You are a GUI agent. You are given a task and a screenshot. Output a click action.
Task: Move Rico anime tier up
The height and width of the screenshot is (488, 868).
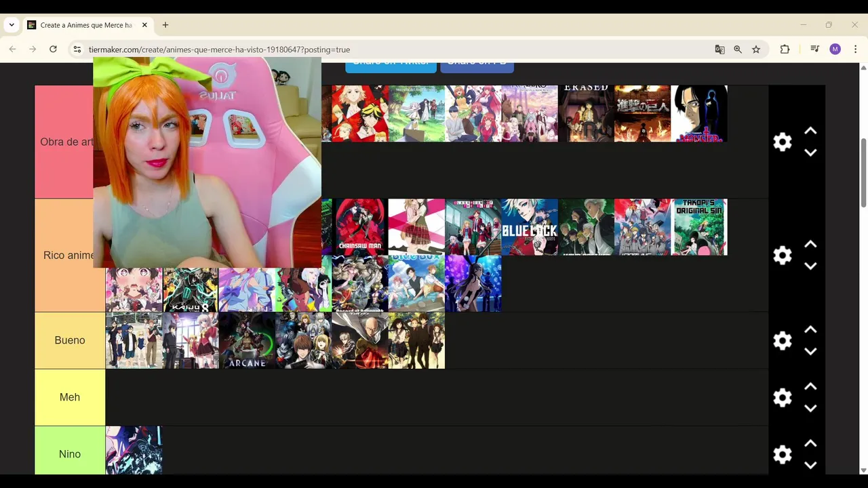[810, 244]
